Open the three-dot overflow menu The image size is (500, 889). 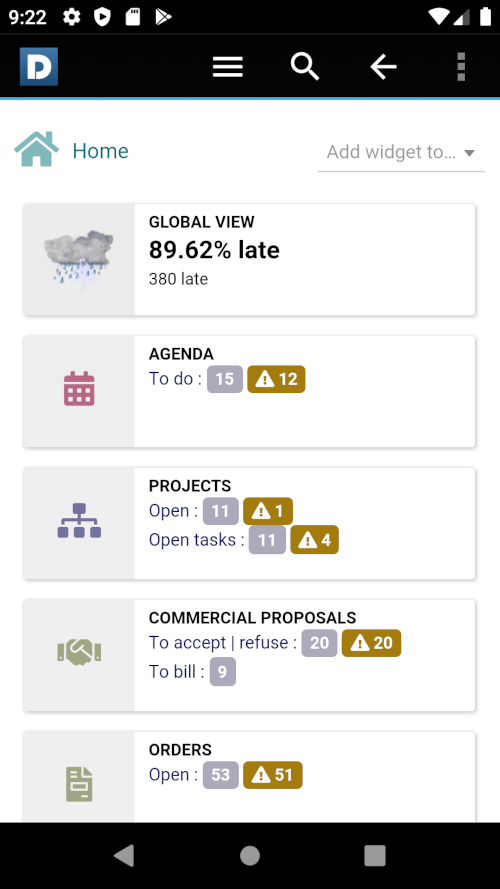click(461, 67)
